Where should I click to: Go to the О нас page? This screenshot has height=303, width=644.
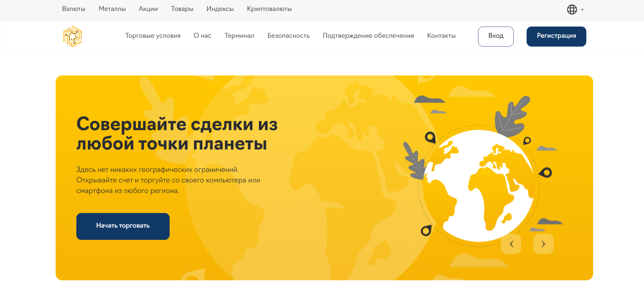202,36
